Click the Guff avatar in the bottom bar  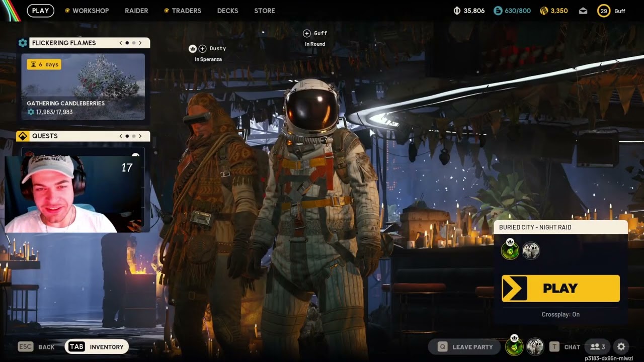click(x=535, y=346)
